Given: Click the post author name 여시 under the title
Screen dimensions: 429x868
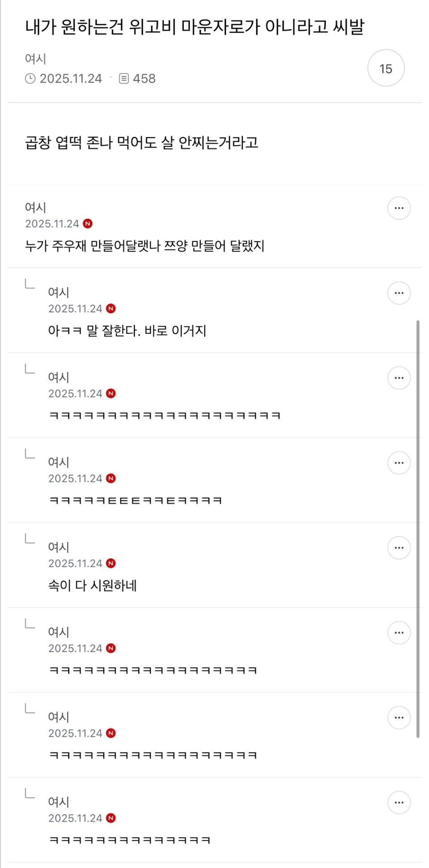Looking at the screenshot, I should coord(36,59).
